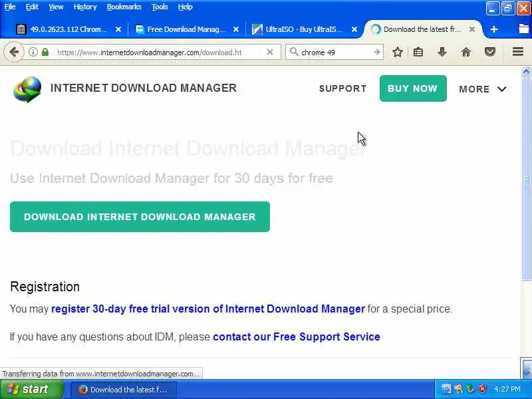Screen dimensions: 532x399
Task: Click the browser back arrow button
Action: (x=14, y=52)
